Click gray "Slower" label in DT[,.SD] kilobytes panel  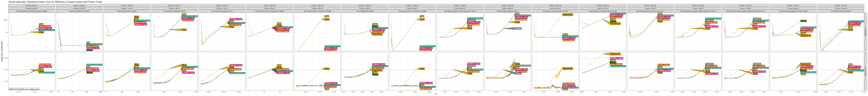[x=518, y=29]
